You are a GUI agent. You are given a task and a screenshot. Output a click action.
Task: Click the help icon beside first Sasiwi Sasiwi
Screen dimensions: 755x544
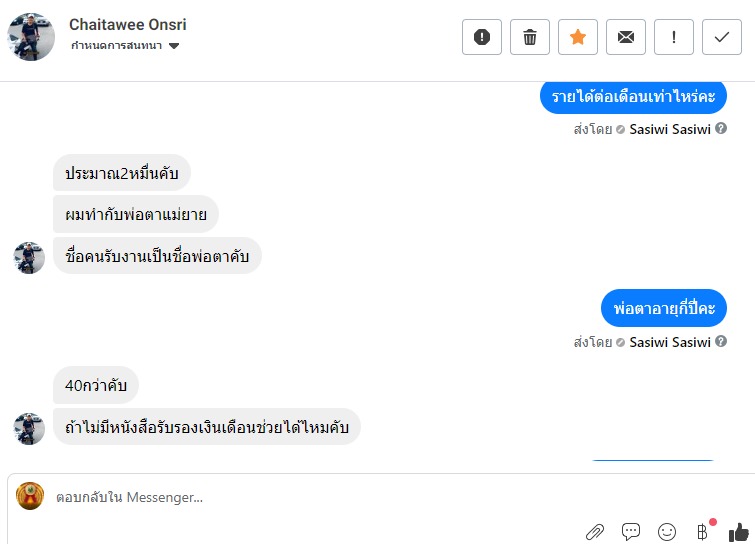coord(721,129)
